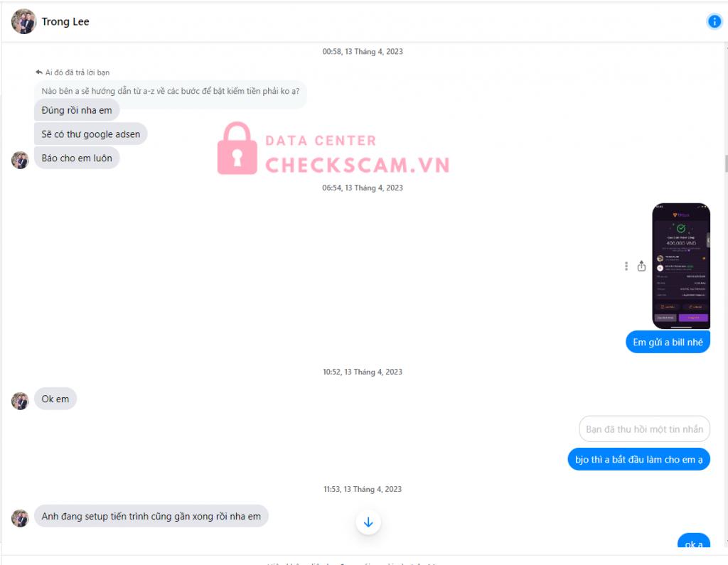This screenshot has height=565, width=728.
Task: Click the share icon beside the bill image
Action: point(641,266)
